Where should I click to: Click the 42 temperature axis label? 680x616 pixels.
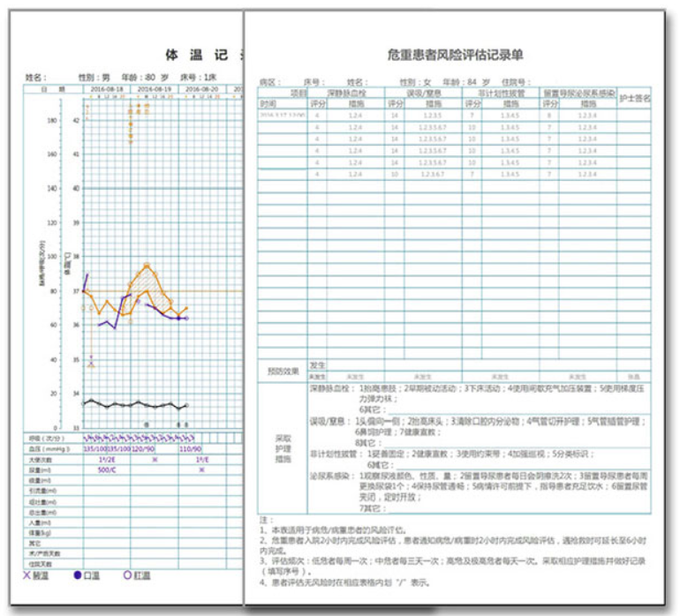76,121
